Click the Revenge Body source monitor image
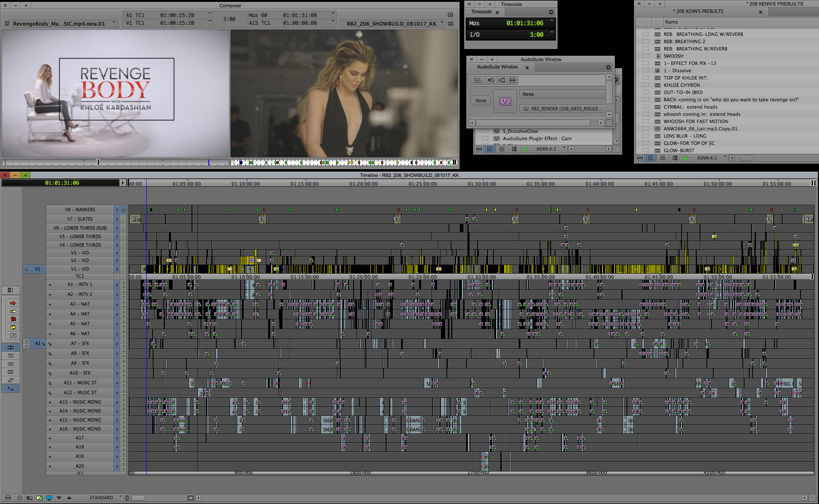This screenshot has height=504, width=819. tap(115, 93)
